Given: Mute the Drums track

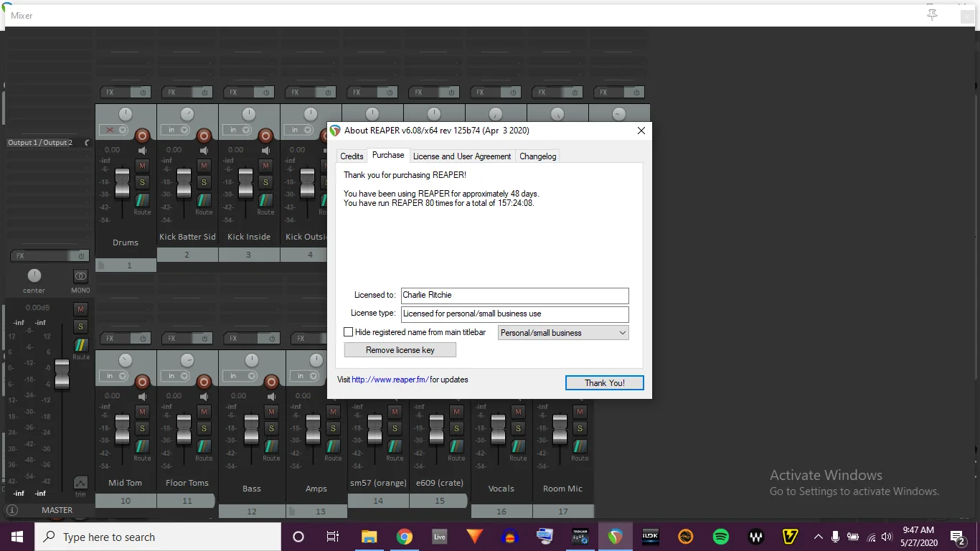Looking at the screenshot, I should [142, 166].
